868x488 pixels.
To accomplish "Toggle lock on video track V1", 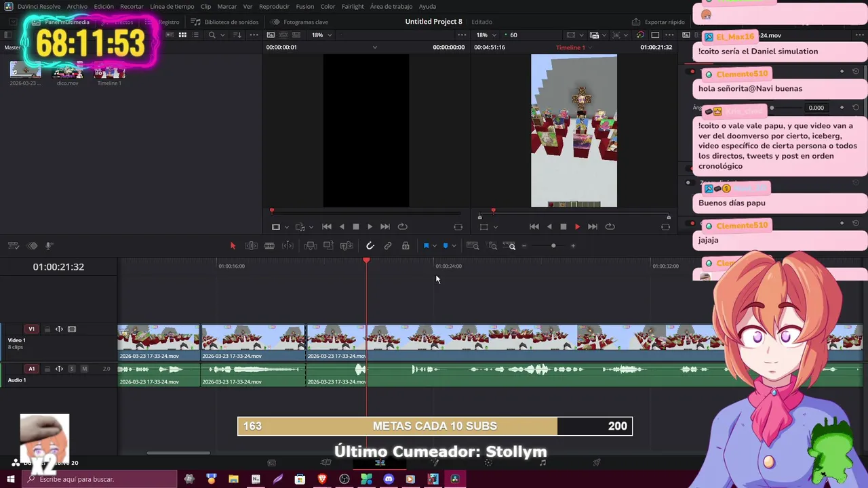I will [47, 329].
